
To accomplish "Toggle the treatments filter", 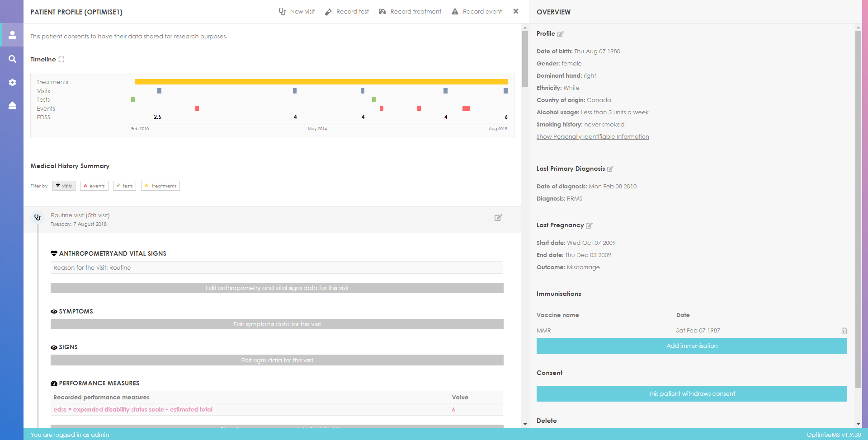I will click(160, 186).
